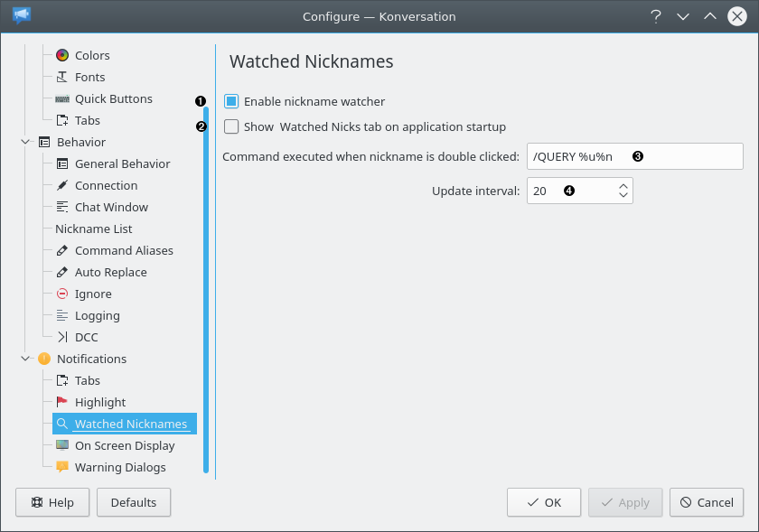Click the Connection plug icon
This screenshot has width=759, height=532.
62,185
